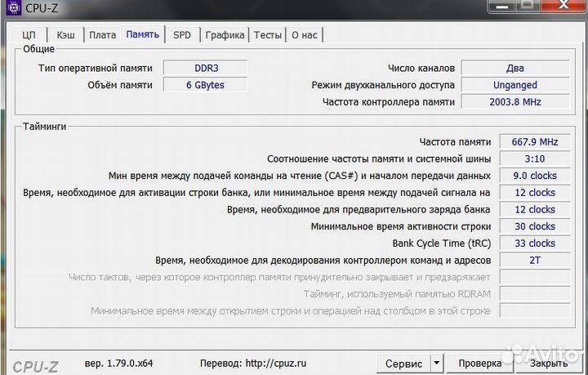Viewport: 588px width, 375px height.
Task: Click the 33 clocks tRC value
Action: 535,243
